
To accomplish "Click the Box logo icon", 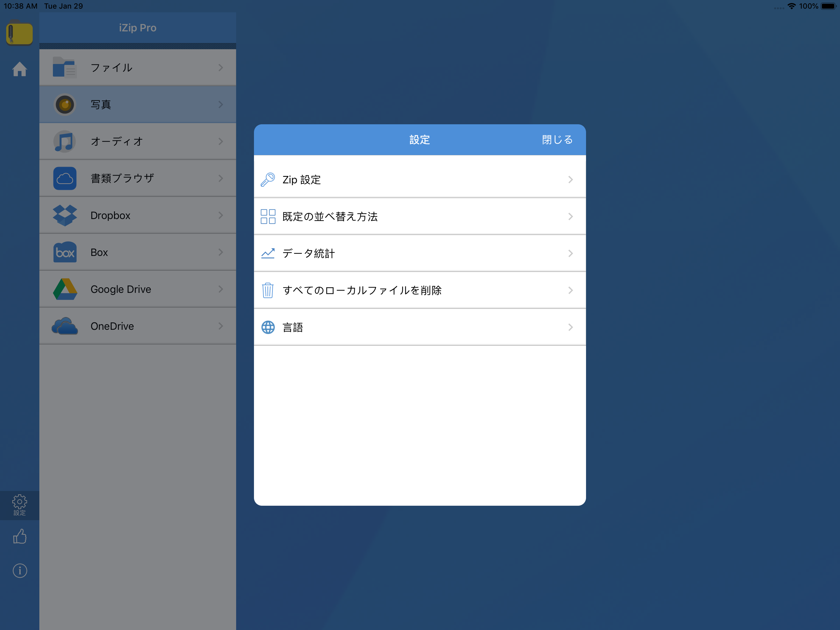I will (65, 252).
